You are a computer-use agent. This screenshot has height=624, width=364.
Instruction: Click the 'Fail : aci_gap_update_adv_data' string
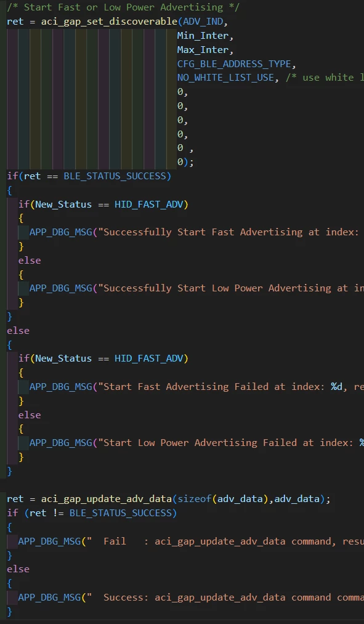(x=225, y=541)
